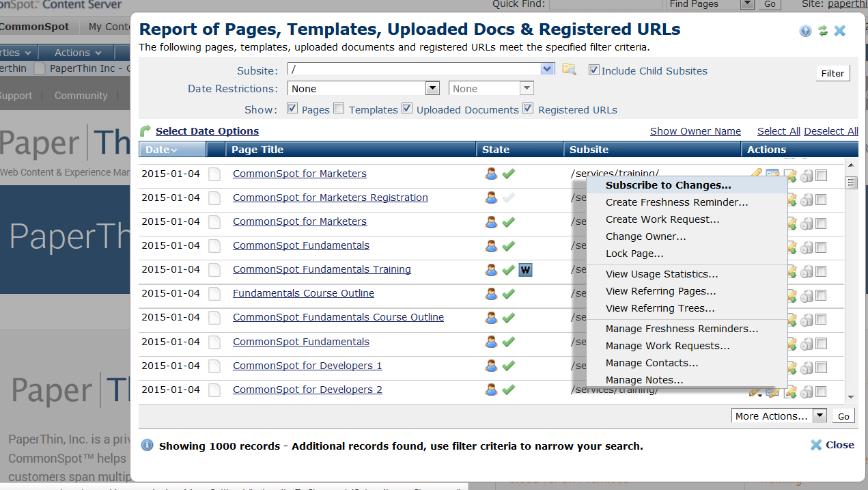Click the info icon beside Showing 1000 records
This screenshot has width=868, height=490.
[x=147, y=446]
